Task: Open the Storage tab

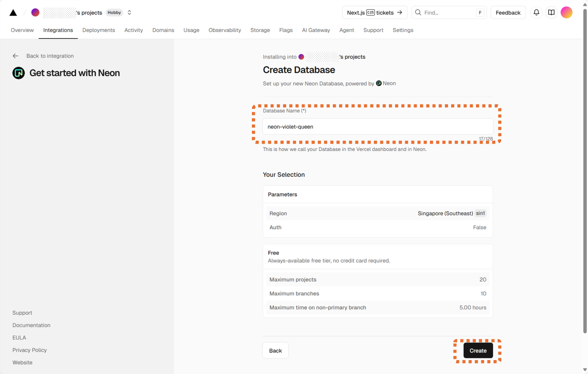Action: click(x=260, y=30)
